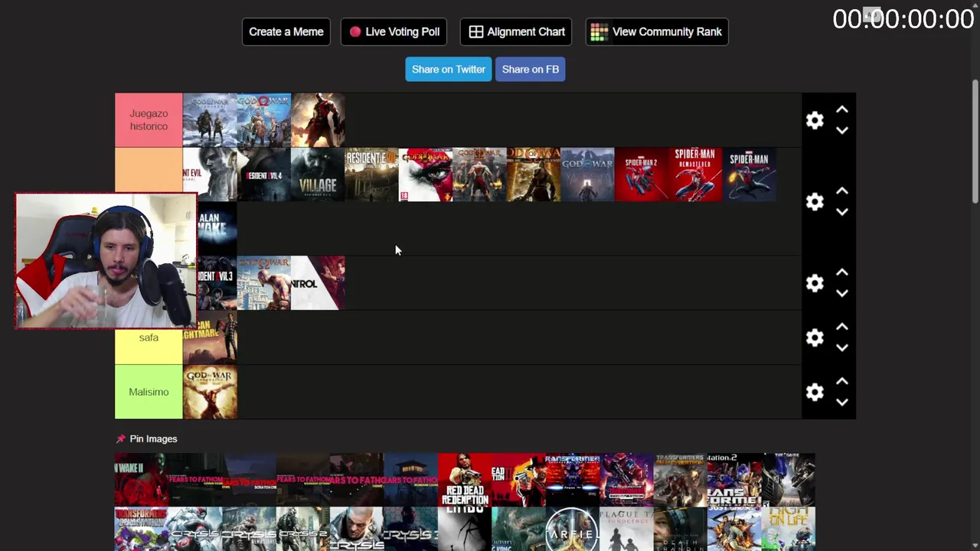Open settings gear for Malisimo tier

pyautogui.click(x=815, y=392)
